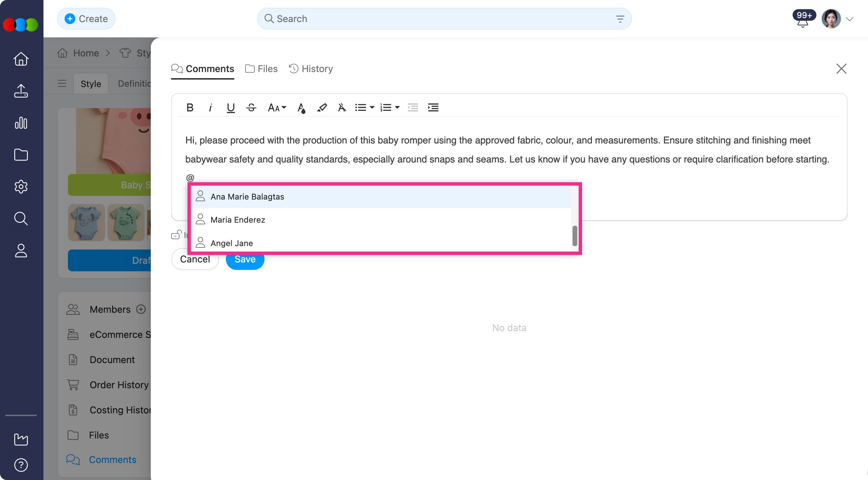Screen dimensions: 868x480
Task: Open the analytics bar chart sidebar icon
Action: pyautogui.click(x=21, y=123)
